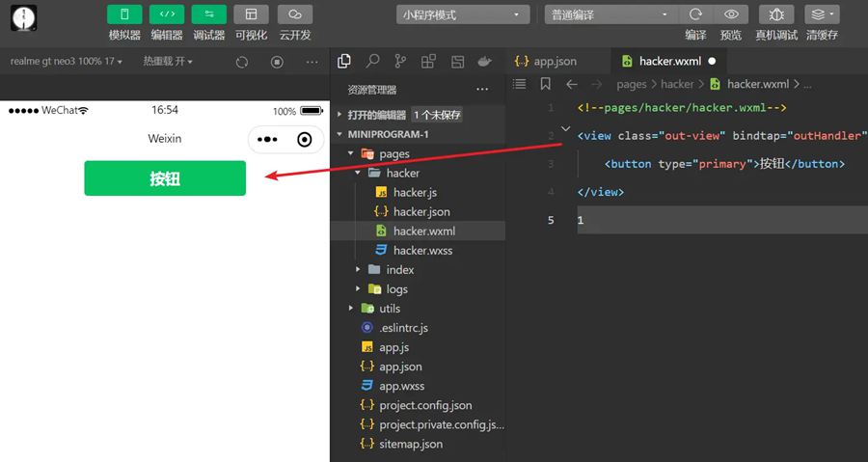Viewport: 868px width, 462px height.
Task: Click the Clear Cache layers icon
Action: [x=821, y=14]
